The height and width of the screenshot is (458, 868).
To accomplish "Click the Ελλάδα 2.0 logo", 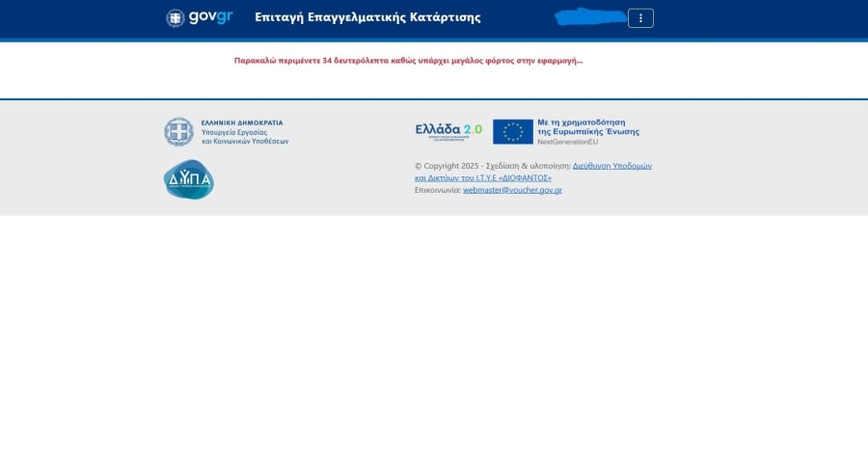I will coord(448,131).
